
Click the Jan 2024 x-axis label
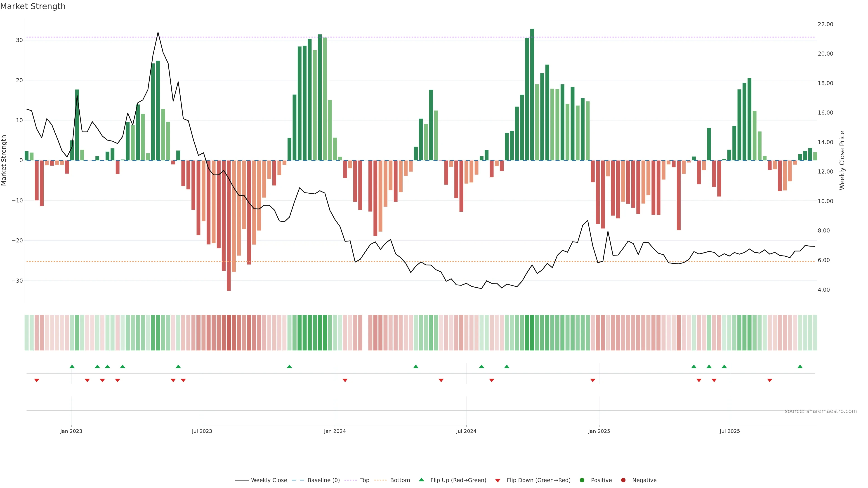pos(335,431)
